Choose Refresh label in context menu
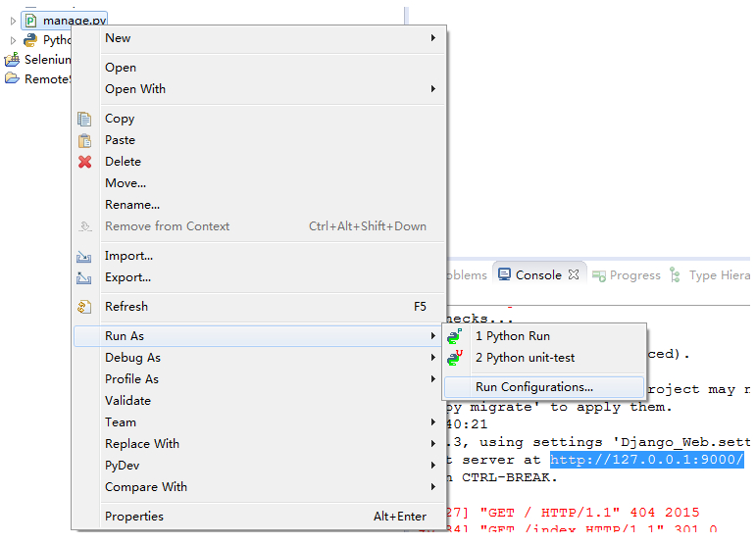The height and width of the screenshot is (544, 756). (x=126, y=307)
